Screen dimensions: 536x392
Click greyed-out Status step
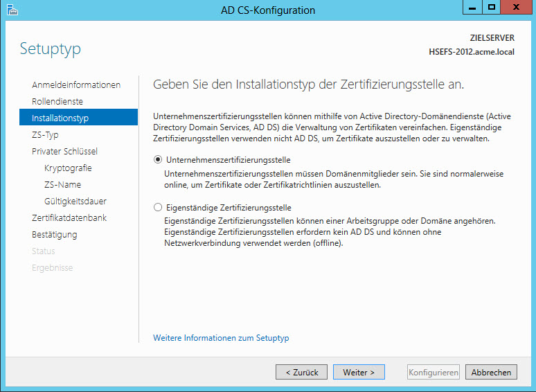tap(44, 251)
